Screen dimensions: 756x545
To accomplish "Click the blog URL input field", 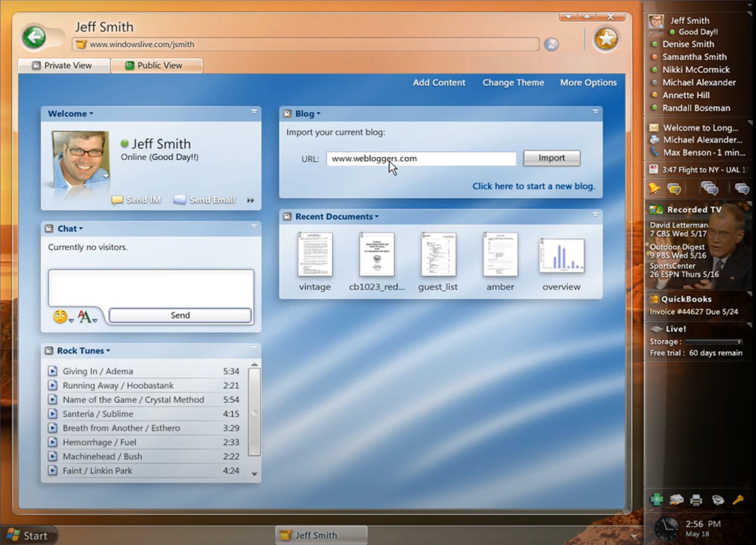I will click(x=421, y=159).
